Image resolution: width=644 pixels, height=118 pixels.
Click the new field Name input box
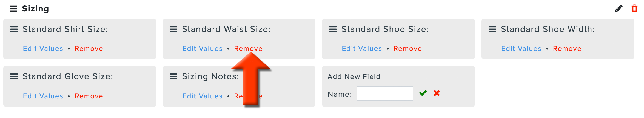tap(385, 93)
